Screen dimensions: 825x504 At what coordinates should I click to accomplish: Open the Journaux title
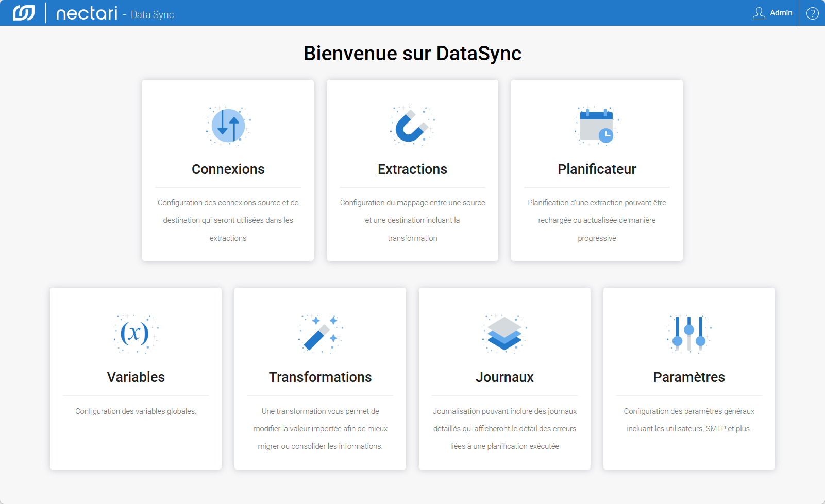coord(504,377)
